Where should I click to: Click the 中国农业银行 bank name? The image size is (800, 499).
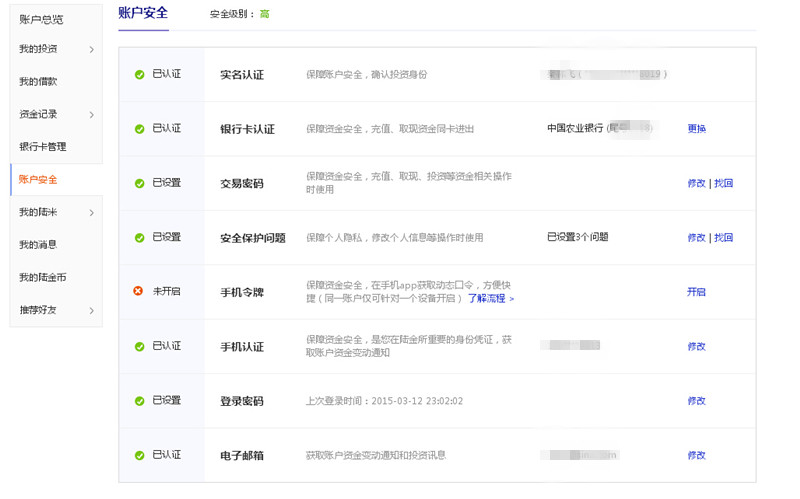pos(575,128)
